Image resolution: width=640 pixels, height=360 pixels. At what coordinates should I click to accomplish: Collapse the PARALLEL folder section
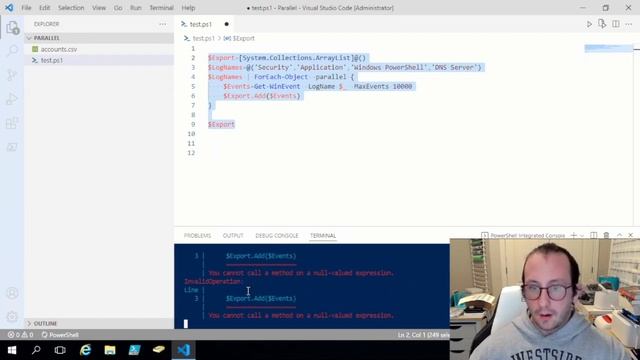pos(99,38)
